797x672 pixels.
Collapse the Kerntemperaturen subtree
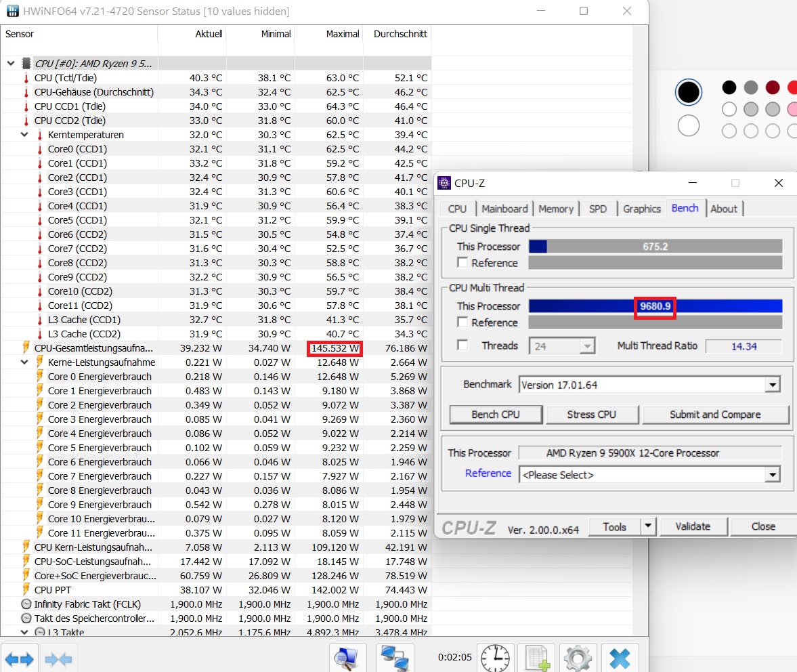[24, 135]
